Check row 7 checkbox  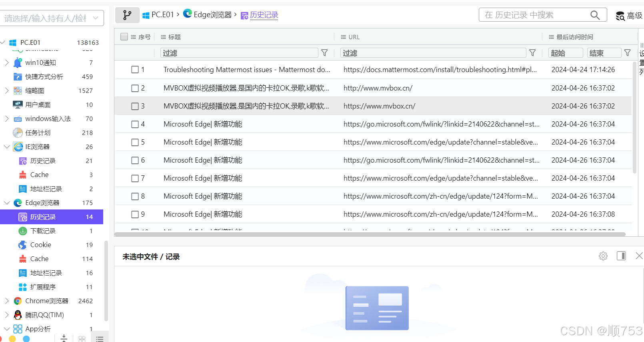(x=135, y=178)
